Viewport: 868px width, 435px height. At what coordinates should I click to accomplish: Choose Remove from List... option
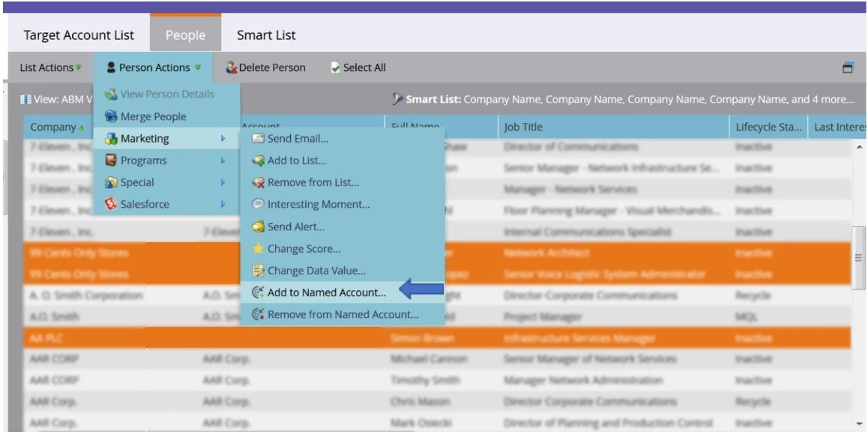click(343, 182)
